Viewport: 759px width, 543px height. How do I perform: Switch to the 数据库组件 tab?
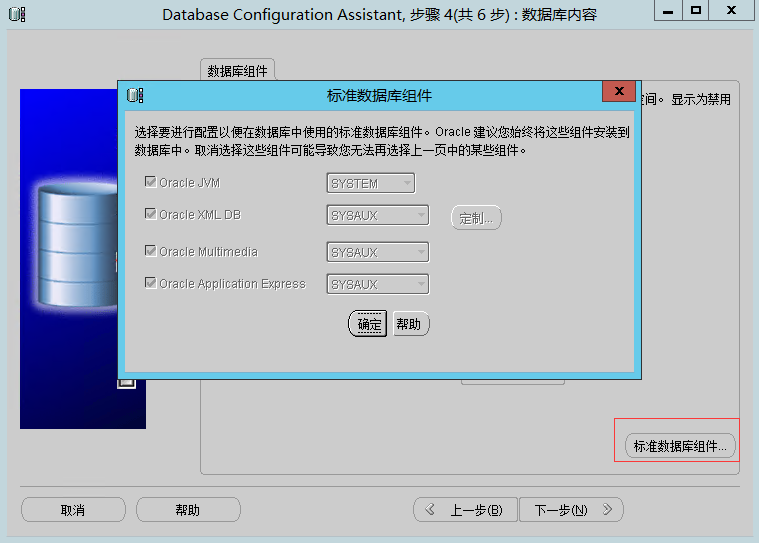(x=237, y=71)
